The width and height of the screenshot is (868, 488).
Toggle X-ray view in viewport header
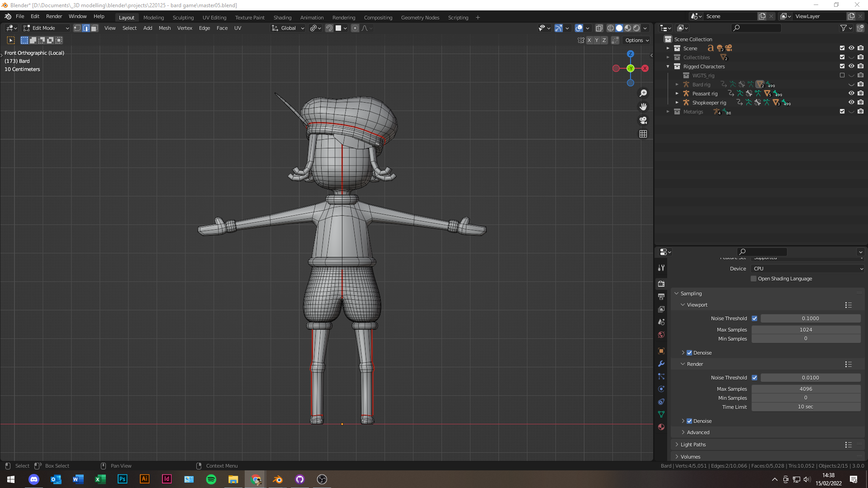tap(599, 28)
